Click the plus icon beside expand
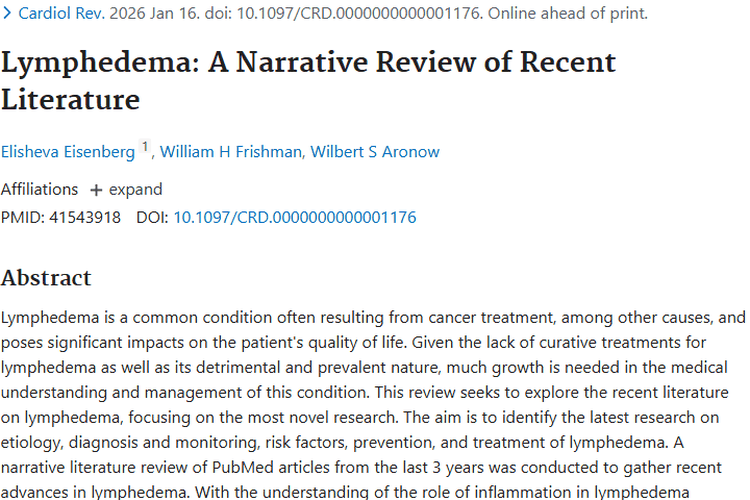 point(96,190)
